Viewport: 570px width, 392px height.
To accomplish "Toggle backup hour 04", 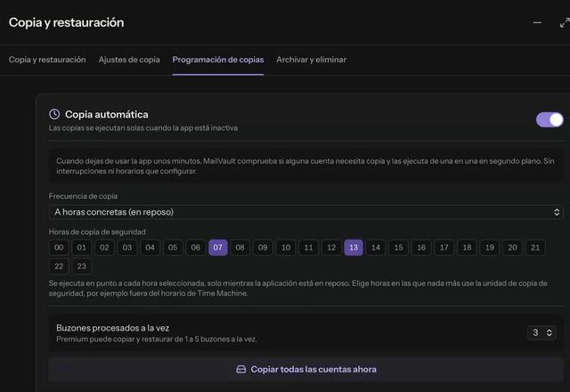I will [x=150, y=248].
